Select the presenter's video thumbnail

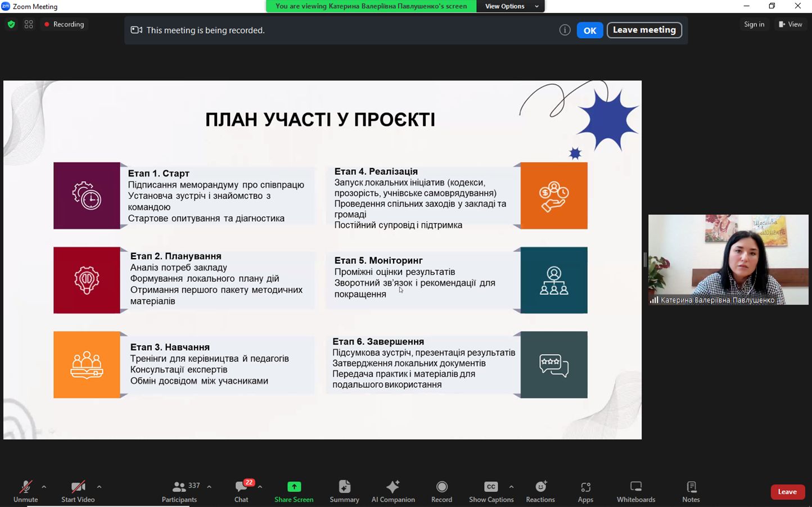point(728,260)
